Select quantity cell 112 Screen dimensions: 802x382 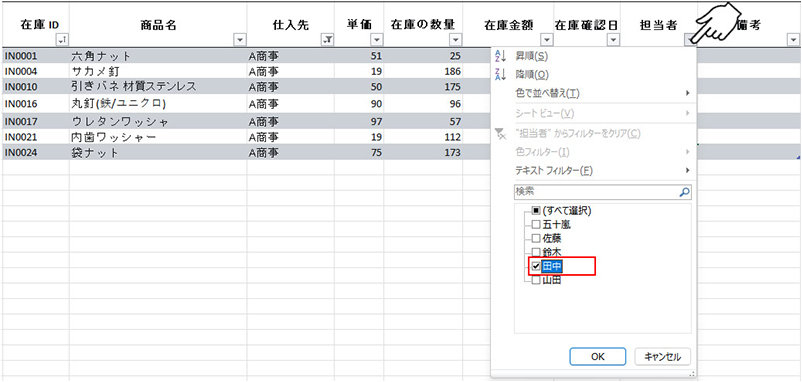click(x=424, y=137)
